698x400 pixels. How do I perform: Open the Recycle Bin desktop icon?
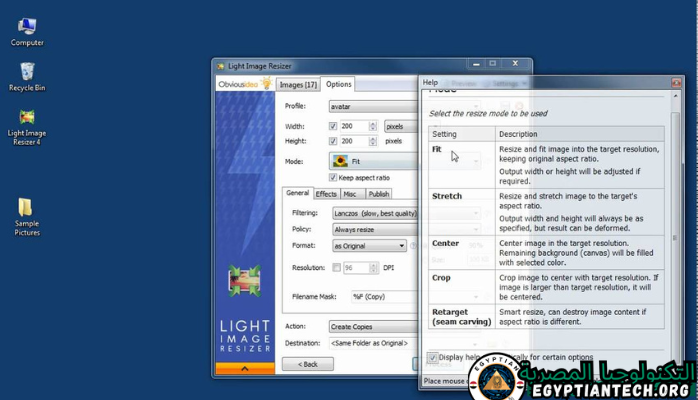tap(27, 77)
